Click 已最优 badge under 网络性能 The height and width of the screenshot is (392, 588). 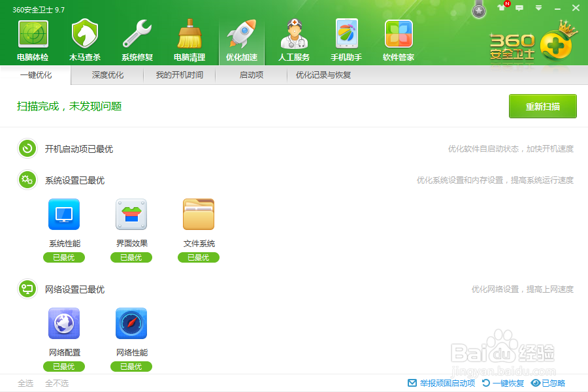[131, 367]
